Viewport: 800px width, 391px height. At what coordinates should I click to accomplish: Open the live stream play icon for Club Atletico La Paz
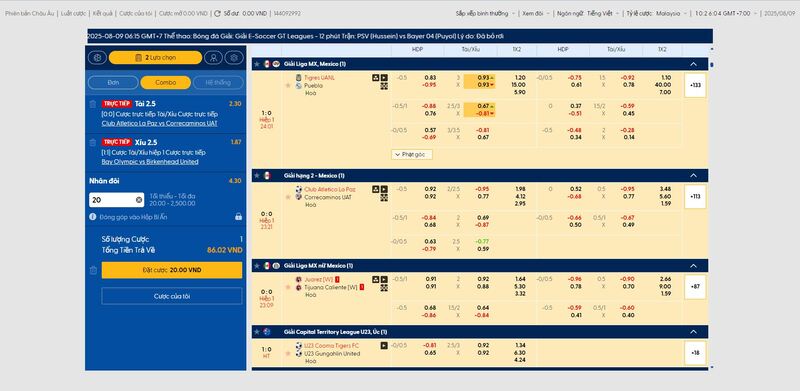coord(384,189)
